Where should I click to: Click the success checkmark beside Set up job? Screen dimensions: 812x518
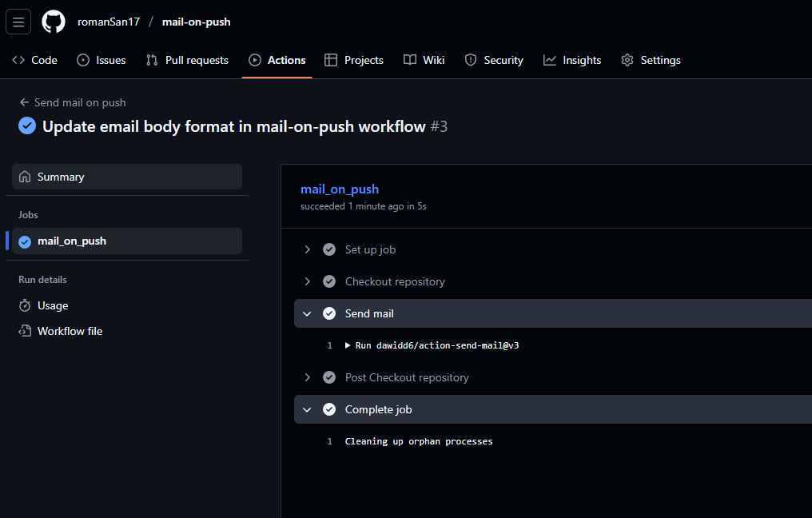click(x=328, y=249)
